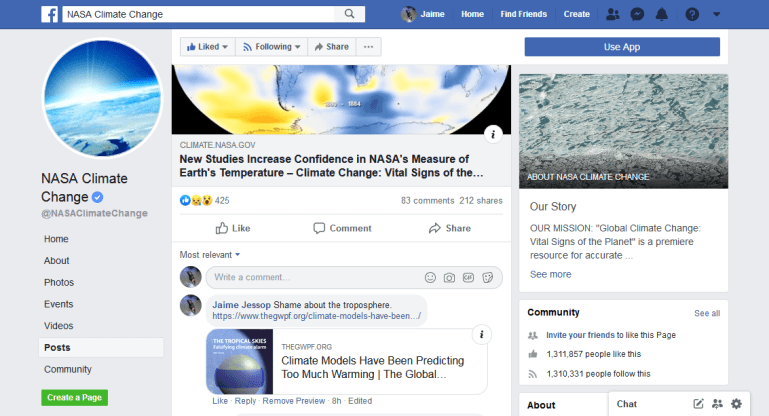Post a sticker in the comment
This screenshot has height=416, width=769.
click(487, 278)
